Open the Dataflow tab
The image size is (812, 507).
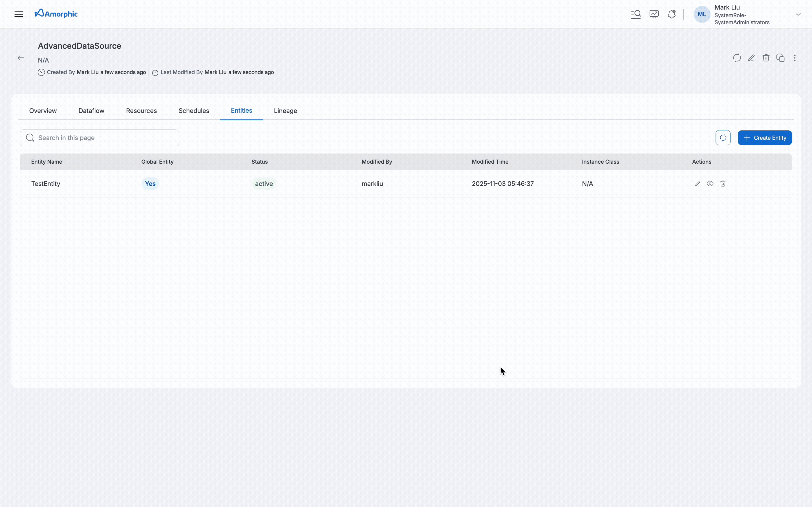(x=91, y=111)
